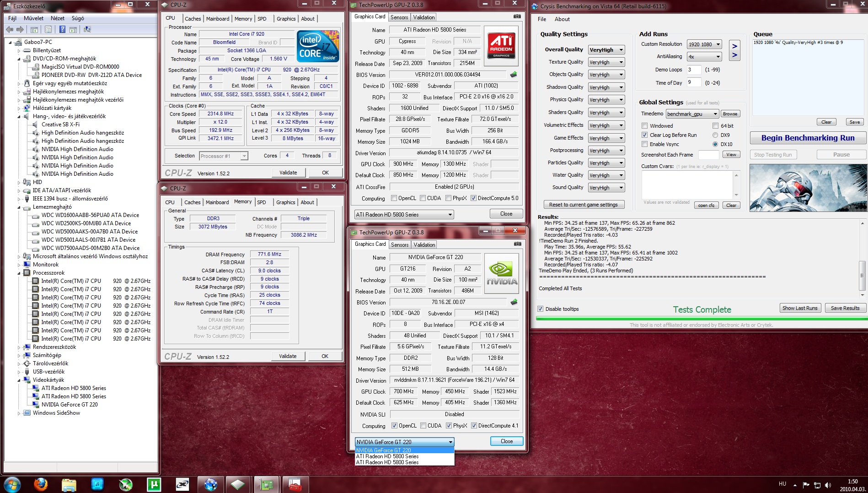The image size is (868, 493).
Task: Click the red toolbox icon on the taskbar
Action: pos(295,484)
